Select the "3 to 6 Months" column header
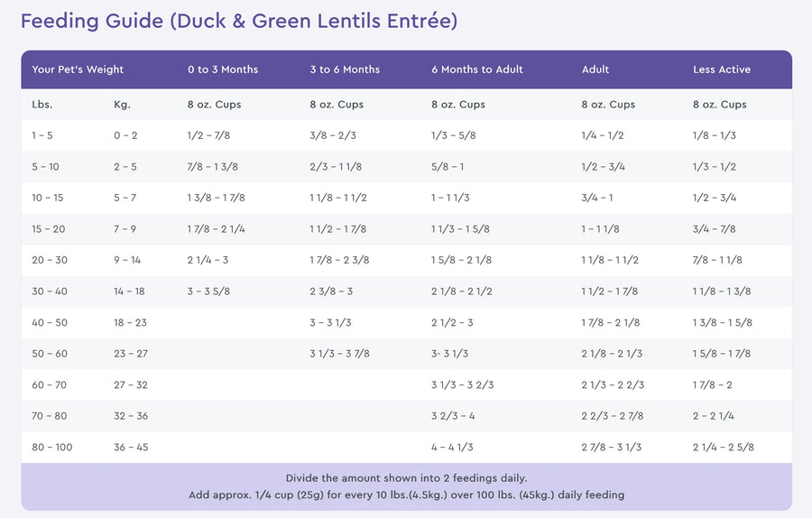812x518 pixels. (x=345, y=69)
